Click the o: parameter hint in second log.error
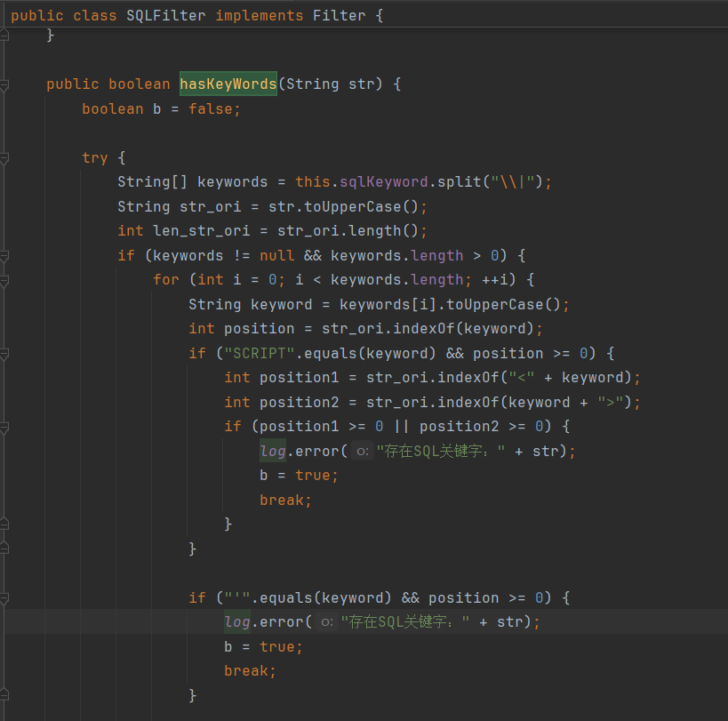This screenshot has height=721, width=728. [327, 622]
